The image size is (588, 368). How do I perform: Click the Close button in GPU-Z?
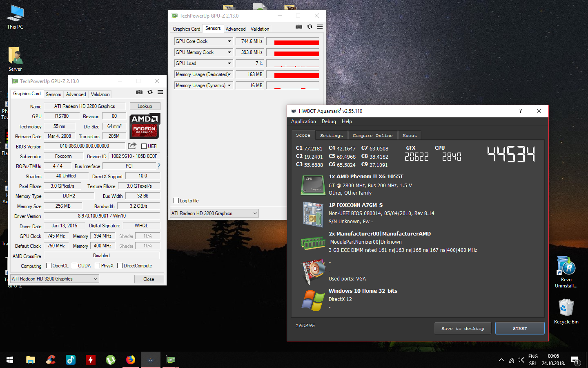click(x=149, y=279)
